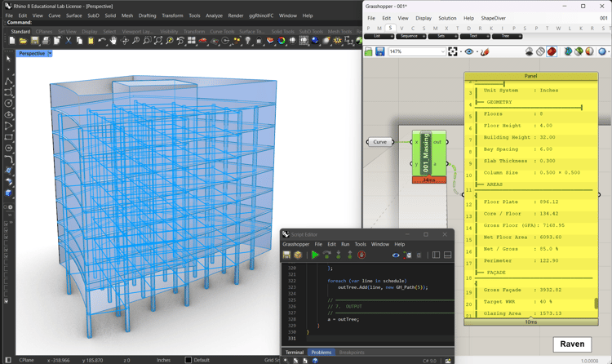Toggle the eye icon in Script Editor
The image size is (612, 364).
coord(396,255)
